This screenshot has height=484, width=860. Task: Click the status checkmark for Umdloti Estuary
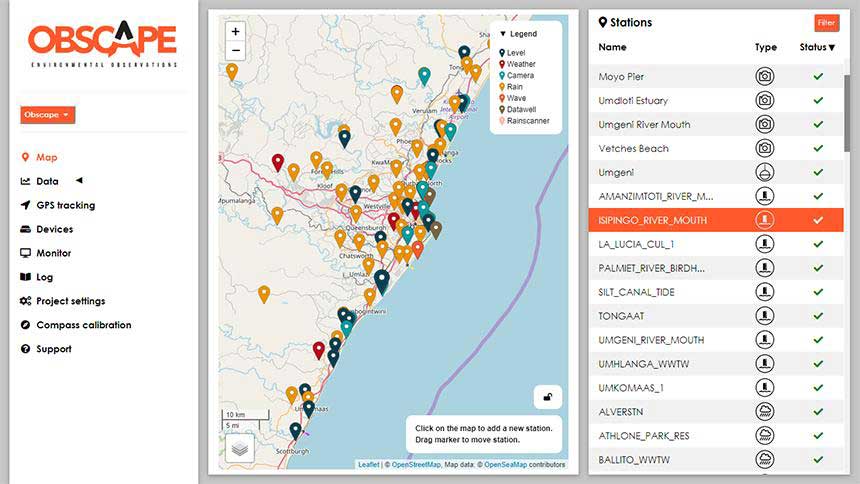(818, 100)
